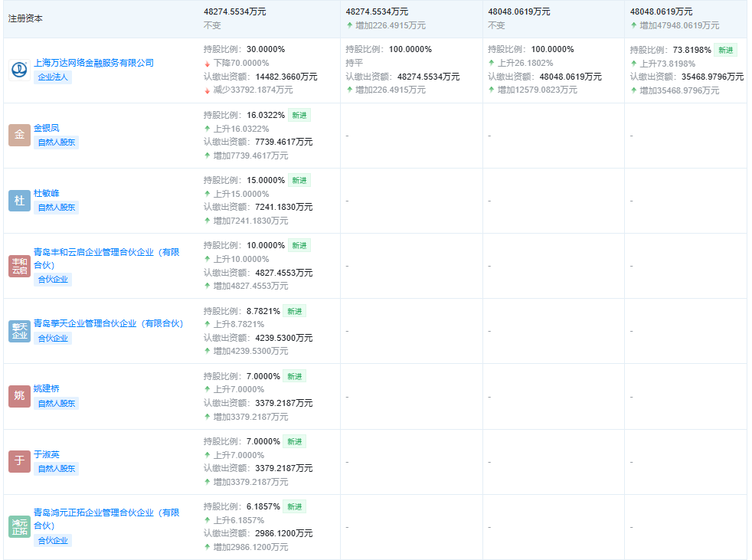752x560 pixels.
Task: Click the 擎天企业 avatar icon
Action: (x=19, y=331)
